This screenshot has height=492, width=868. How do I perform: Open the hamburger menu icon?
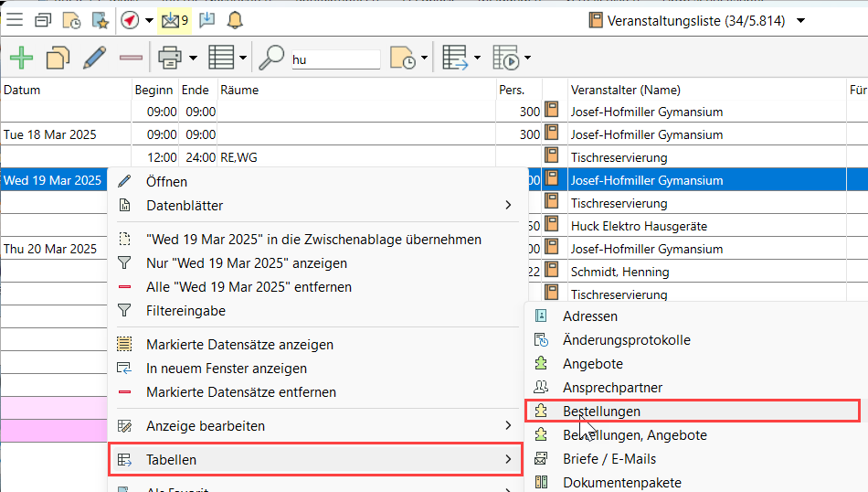(15, 19)
